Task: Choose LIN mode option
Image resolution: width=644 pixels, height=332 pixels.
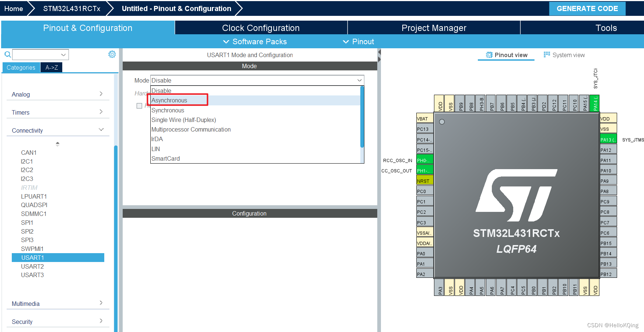Action: coord(255,149)
